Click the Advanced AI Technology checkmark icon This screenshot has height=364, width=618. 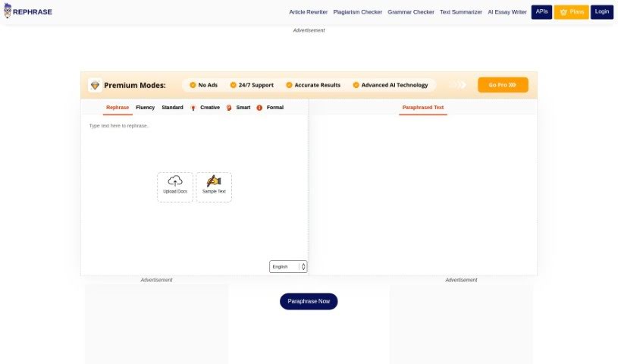(x=356, y=85)
